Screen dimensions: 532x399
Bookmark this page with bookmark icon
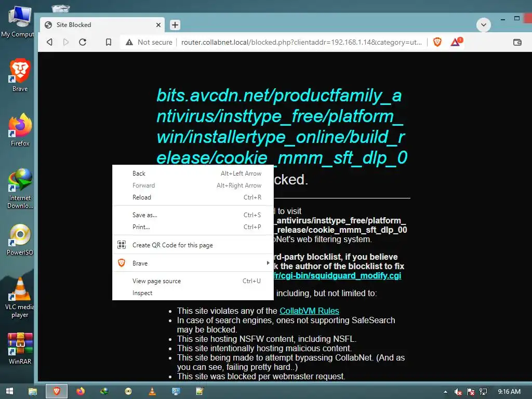point(109,42)
